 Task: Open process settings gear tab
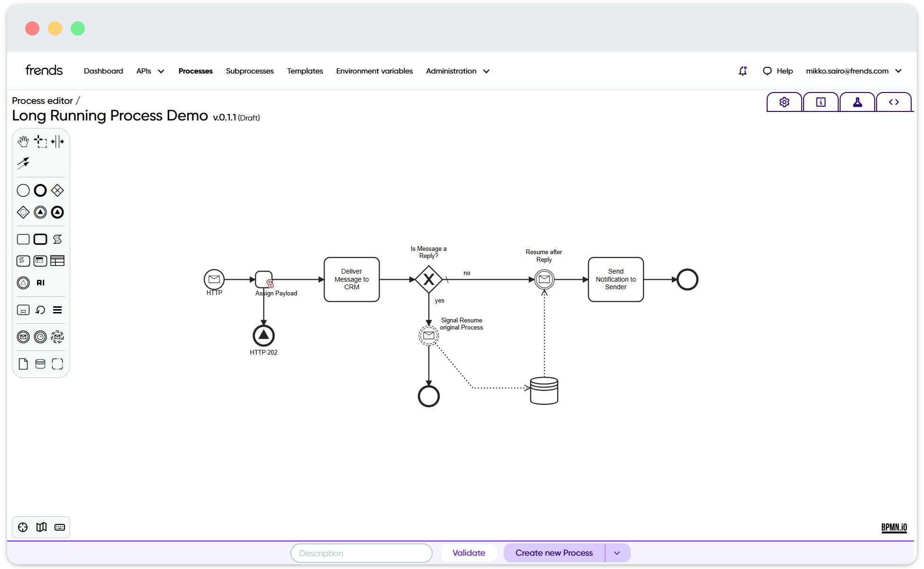click(784, 102)
